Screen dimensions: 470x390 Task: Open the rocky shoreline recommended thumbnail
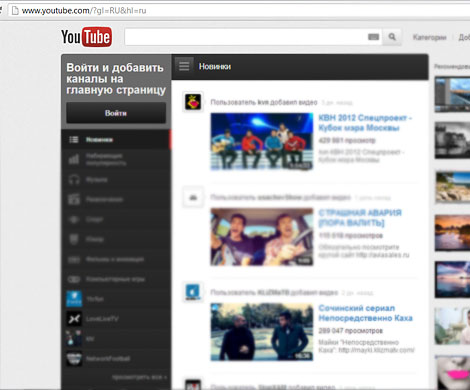(x=452, y=187)
